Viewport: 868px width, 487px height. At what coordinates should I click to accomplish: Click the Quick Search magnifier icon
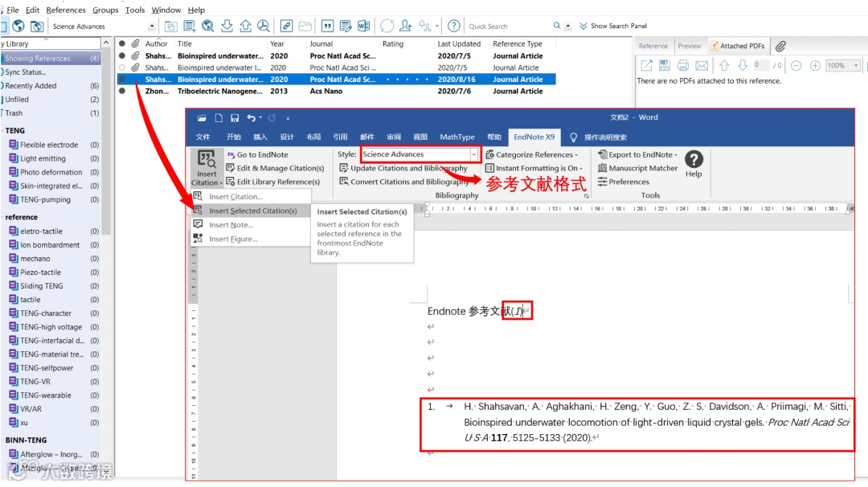(x=557, y=26)
